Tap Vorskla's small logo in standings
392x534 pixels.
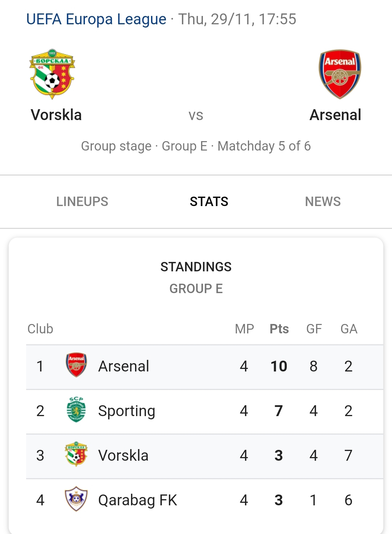coord(76,454)
